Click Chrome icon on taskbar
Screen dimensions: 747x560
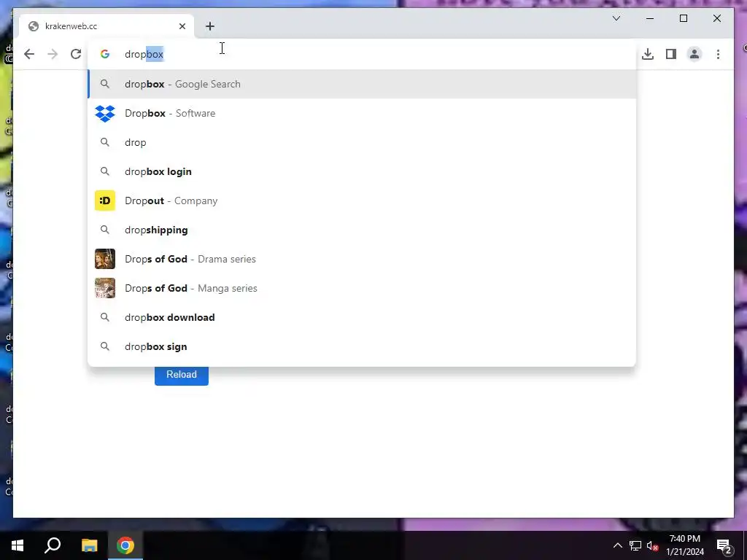(x=125, y=545)
